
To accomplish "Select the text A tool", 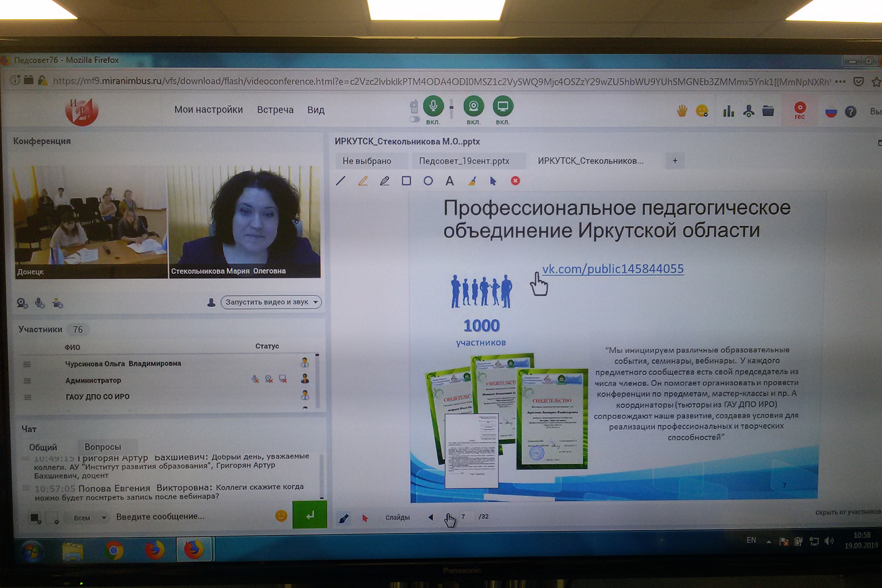I will point(450,181).
